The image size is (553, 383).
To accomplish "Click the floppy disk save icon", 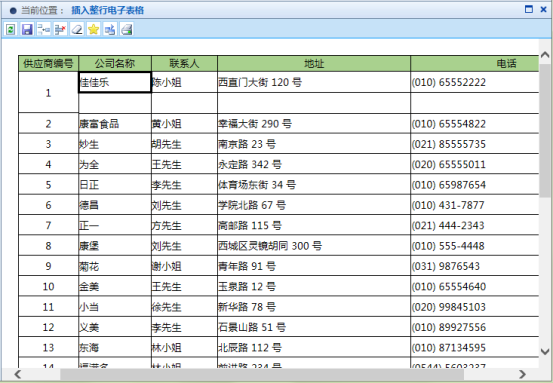I will tap(27, 29).
